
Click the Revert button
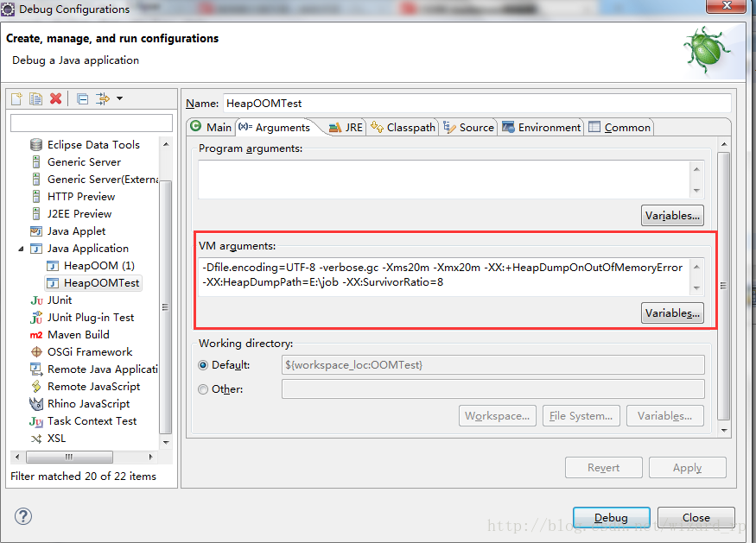point(604,467)
